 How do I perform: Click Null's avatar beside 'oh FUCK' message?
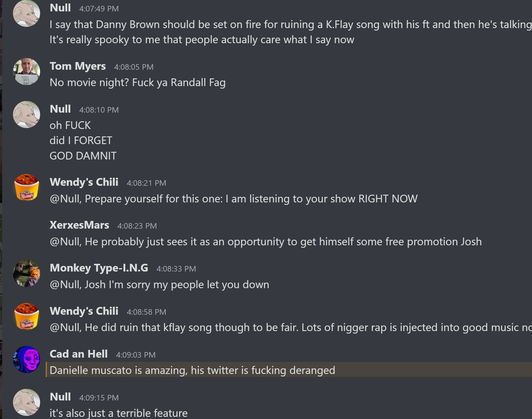(27, 114)
